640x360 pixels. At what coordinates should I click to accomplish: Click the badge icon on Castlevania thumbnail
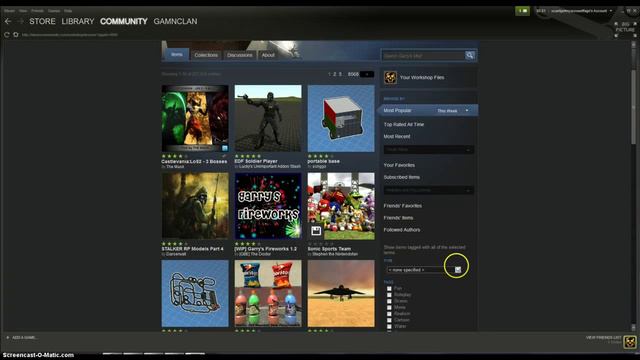coord(224,148)
